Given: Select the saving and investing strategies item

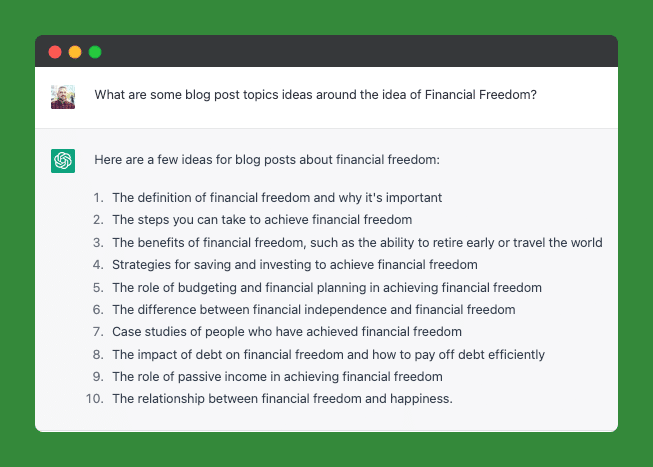Looking at the screenshot, I should pyautogui.click(x=295, y=264).
